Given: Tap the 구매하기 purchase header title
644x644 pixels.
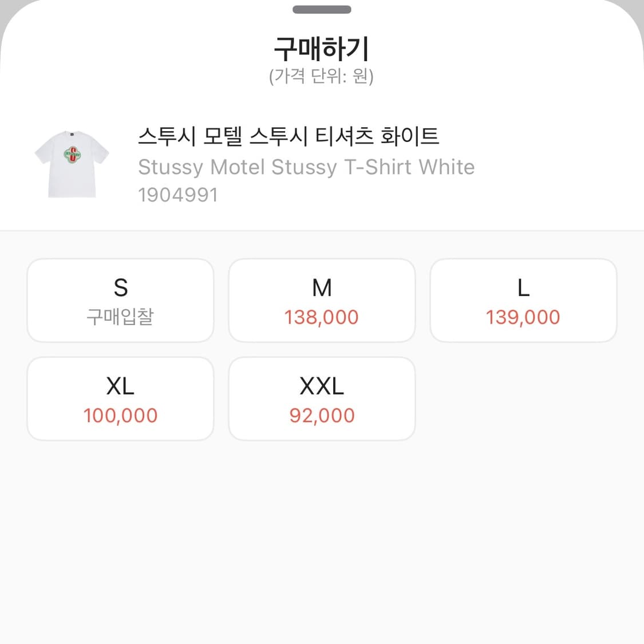Looking at the screenshot, I should tap(322, 49).
